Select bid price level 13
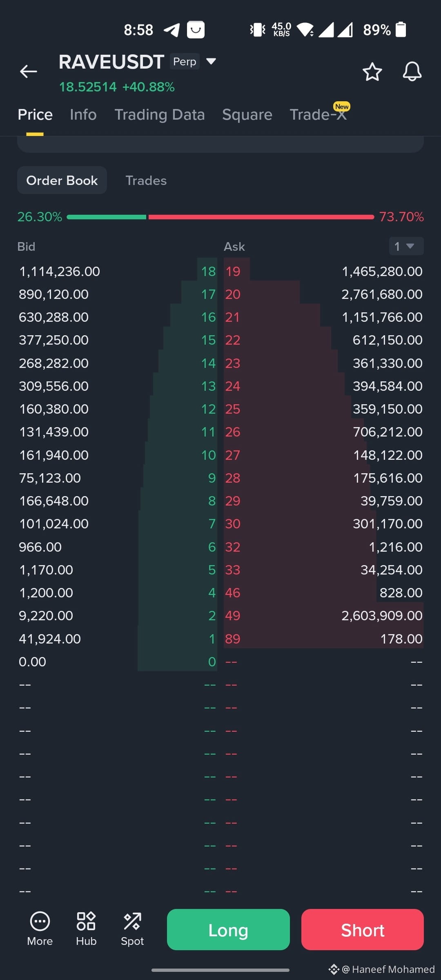Image resolution: width=441 pixels, height=980 pixels. pos(209,386)
